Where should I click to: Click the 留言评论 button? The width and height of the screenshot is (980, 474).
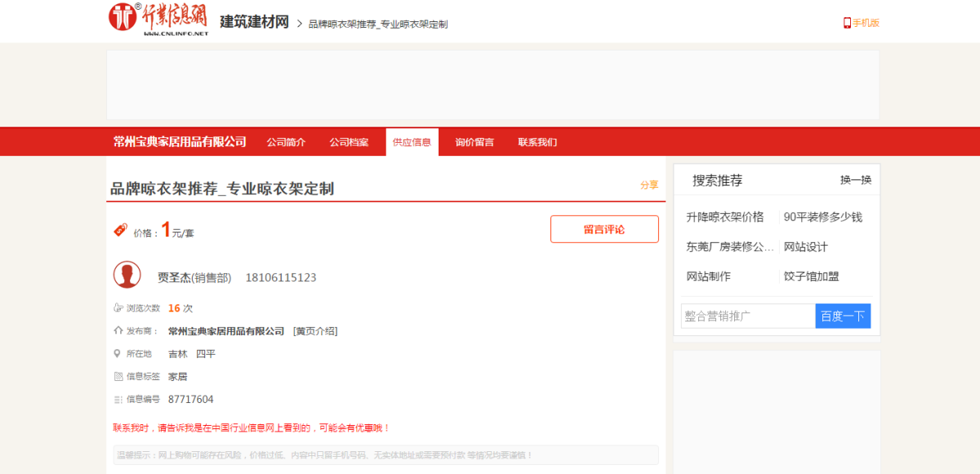604,229
